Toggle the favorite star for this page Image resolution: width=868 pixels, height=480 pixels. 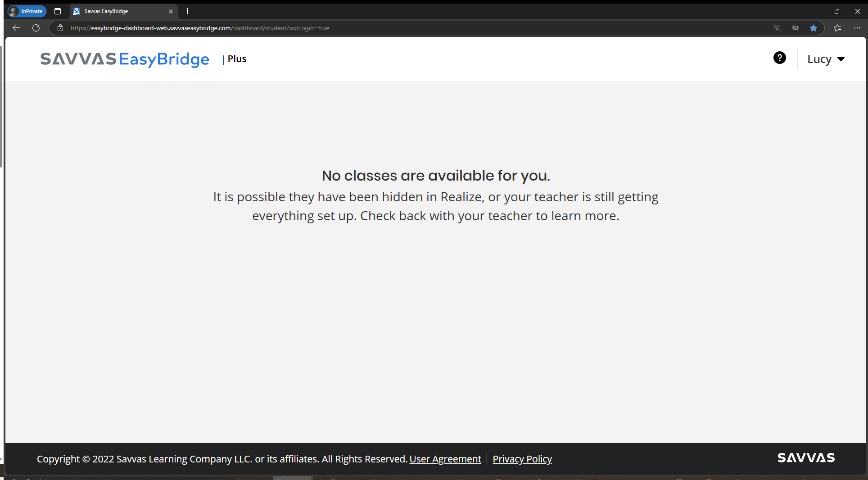[x=814, y=27]
